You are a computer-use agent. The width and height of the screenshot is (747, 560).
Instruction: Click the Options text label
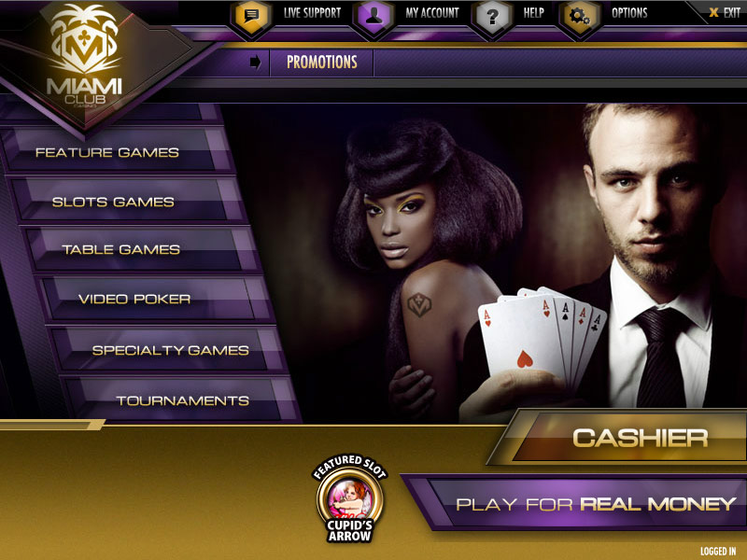click(629, 13)
